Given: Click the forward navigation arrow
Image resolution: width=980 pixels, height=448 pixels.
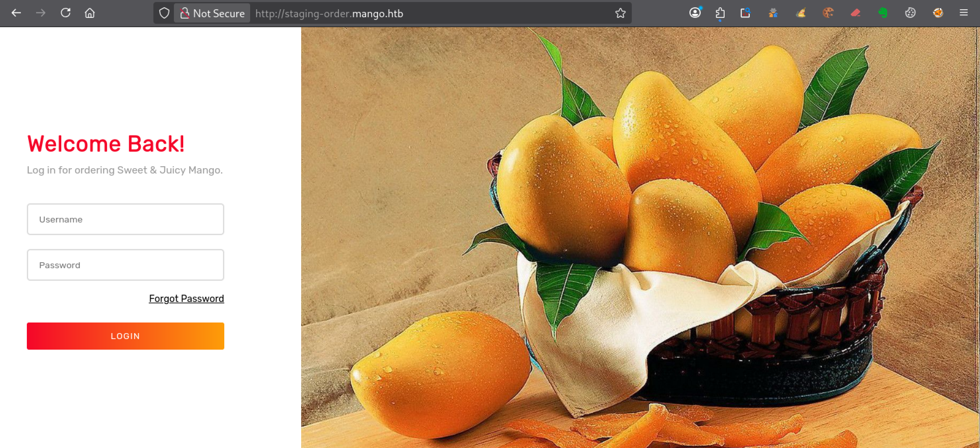Looking at the screenshot, I should (x=41, y=13).
